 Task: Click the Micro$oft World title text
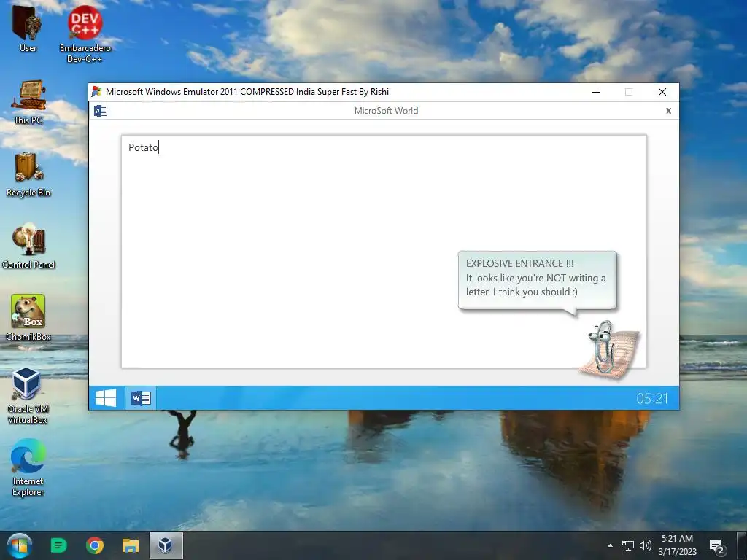[x=387, y=111]
